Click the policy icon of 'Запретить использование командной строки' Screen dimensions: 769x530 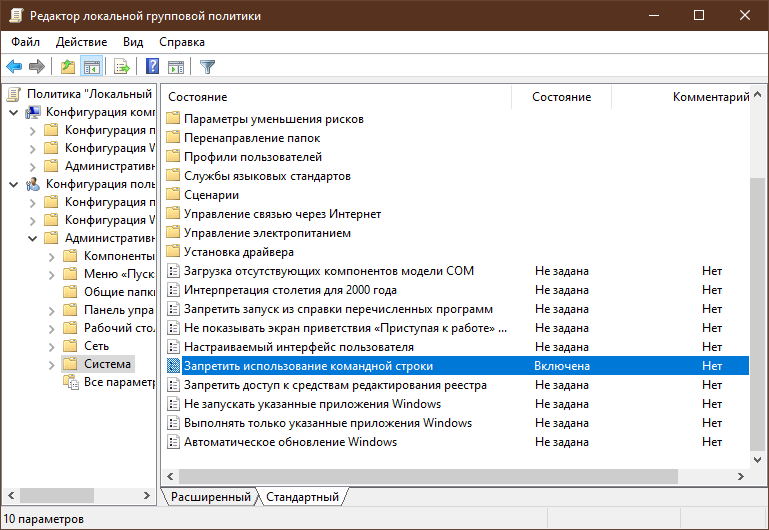click(173, 366)
